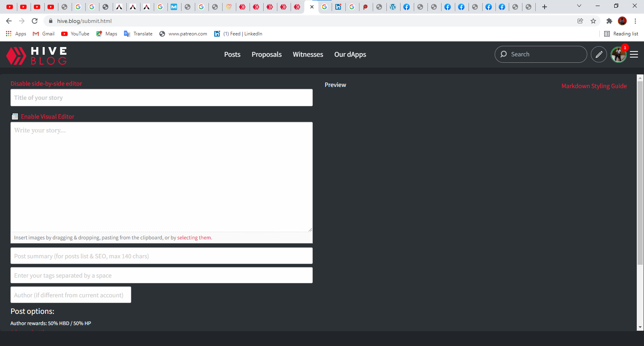
Task: Open the Reading list panel
Action: (621, 34)
